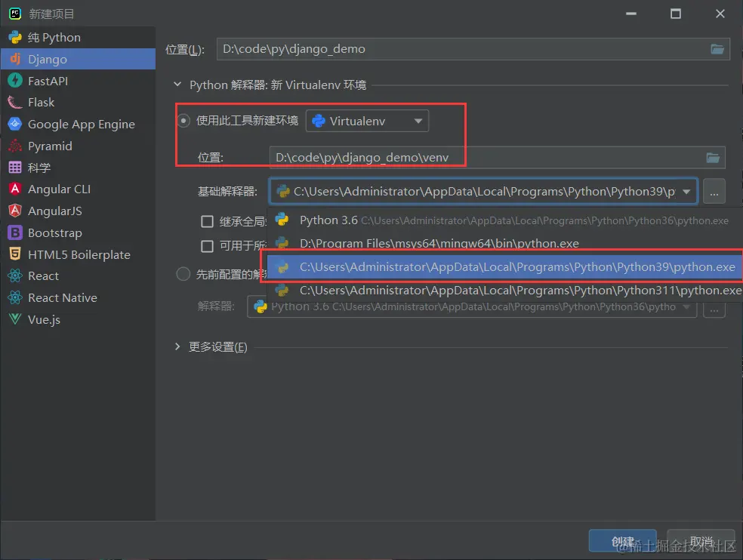The height and width of the screenshot is (560, 743).
Task: Collapse the Python 解释器 section chevron
Action: click(x=177, y=85)
